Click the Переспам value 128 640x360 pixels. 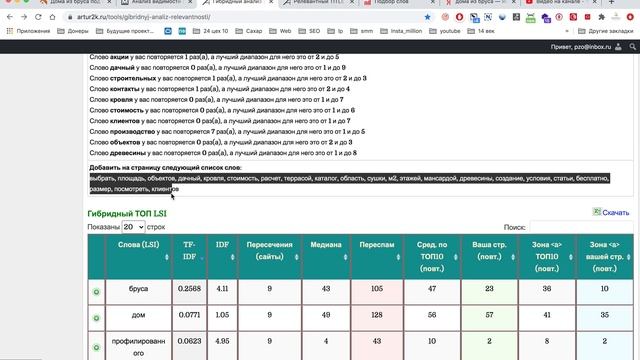coord(377,315)
